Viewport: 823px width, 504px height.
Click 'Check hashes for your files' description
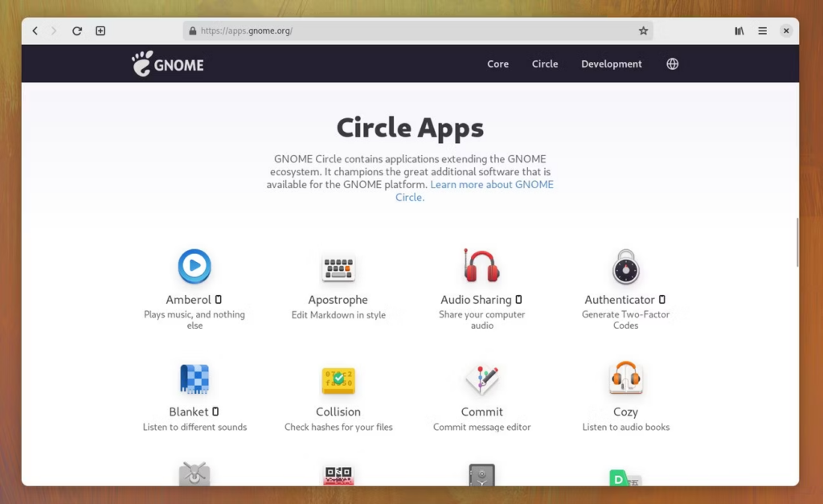coord(338,428)
